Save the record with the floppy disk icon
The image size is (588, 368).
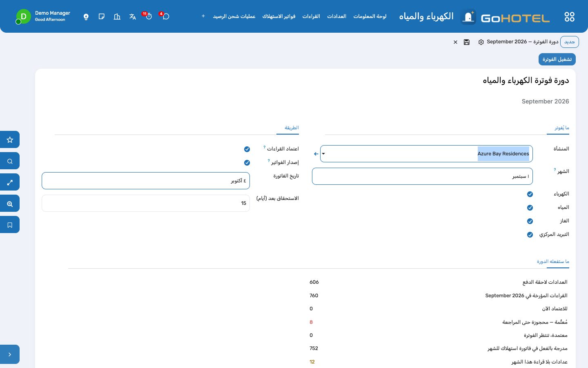[x=467, y=42]
